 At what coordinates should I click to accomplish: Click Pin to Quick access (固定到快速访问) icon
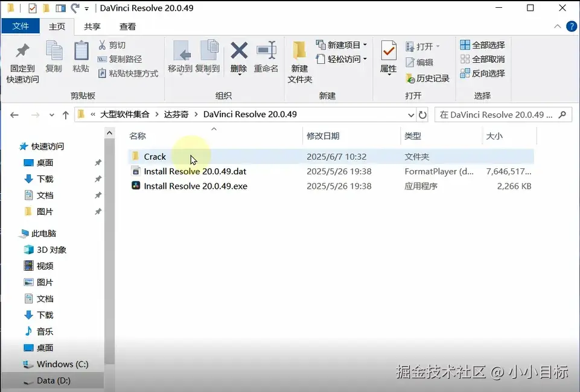click(x=22, y=51)
